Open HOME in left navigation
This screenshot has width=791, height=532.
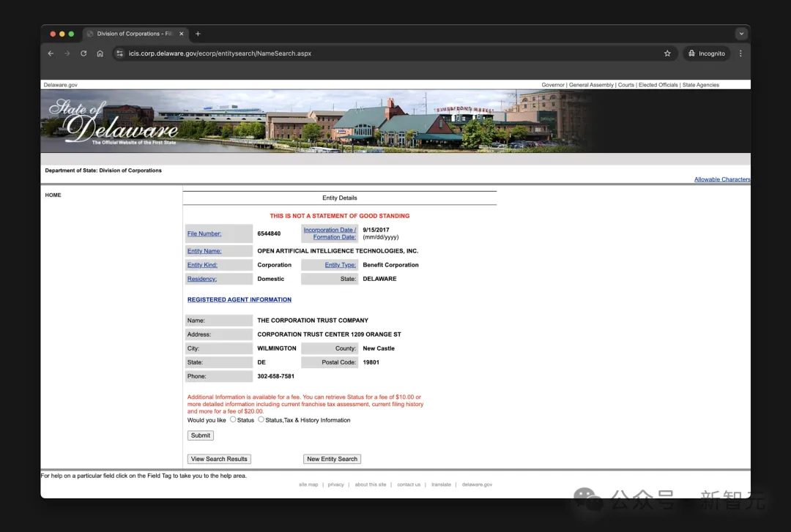coord(53,195)
